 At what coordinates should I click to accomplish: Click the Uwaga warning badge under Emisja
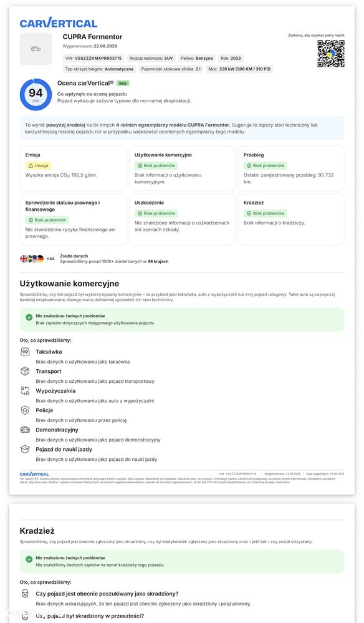pos(39,166)
